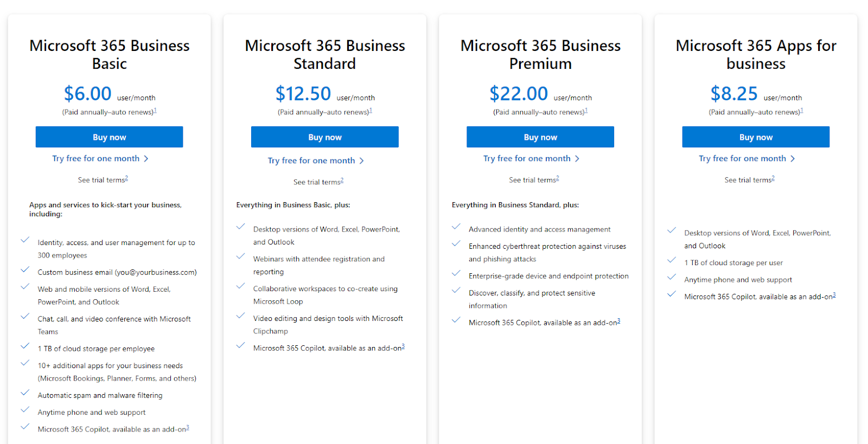Open trial terms footnote 2 under Business Standard

tap(342, 181)
